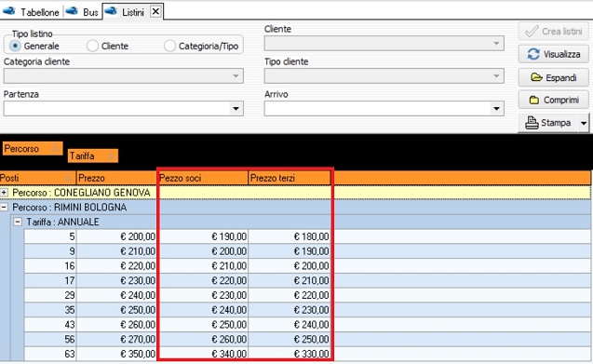Screen dimensions: 593x364
Task: Open the Tipo cliente dropdown
Action: (x=496, y=76)
